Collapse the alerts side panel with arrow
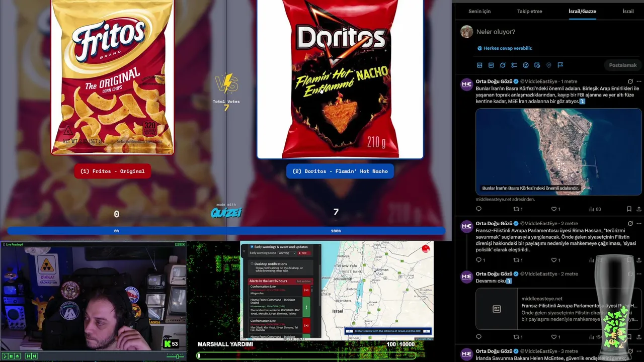Screen dimensions: 644x362 [244, 251]
